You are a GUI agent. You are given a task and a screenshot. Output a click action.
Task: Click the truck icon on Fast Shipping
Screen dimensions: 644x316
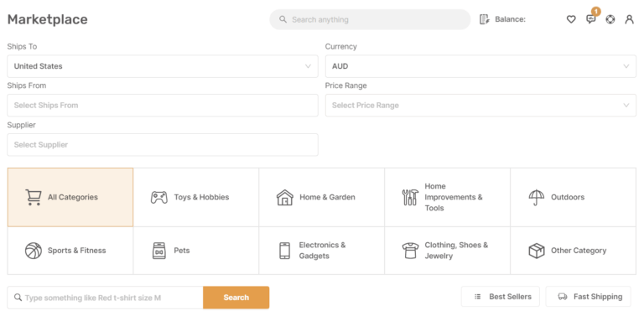point(563,296)
